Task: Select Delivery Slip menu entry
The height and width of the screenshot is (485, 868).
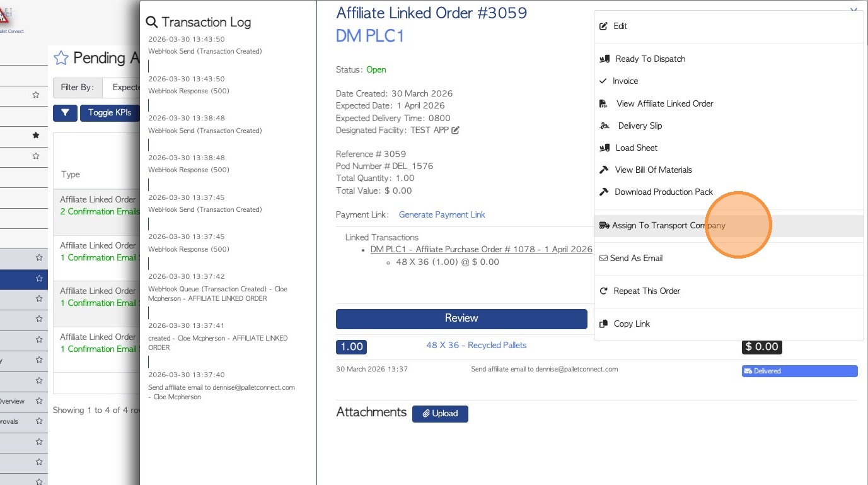Action: (639, 126)
